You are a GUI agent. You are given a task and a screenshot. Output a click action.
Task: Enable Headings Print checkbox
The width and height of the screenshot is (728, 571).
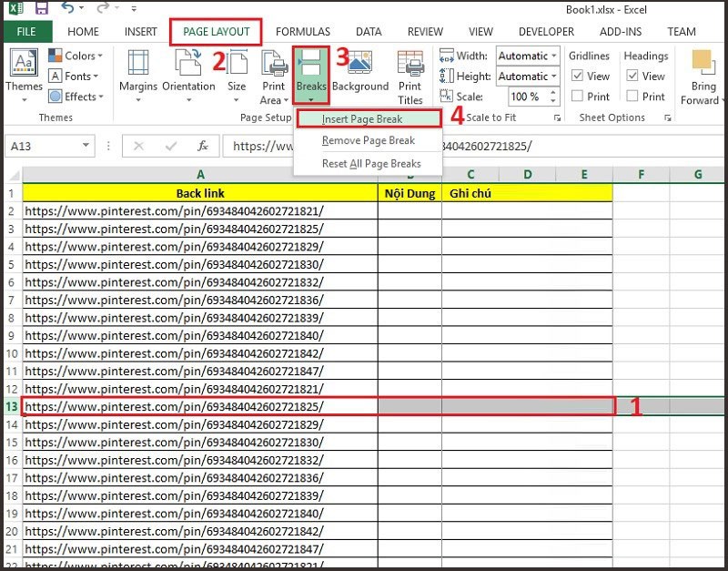point(632,97)
